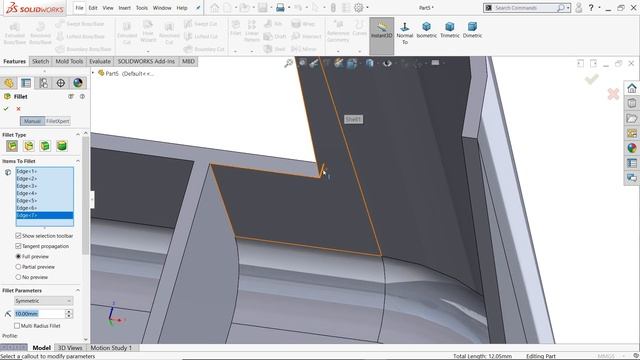Open the DimXpertManager tab
Image resolution: width=640 pixels, height=360 pixels.
tap(60, 83)
